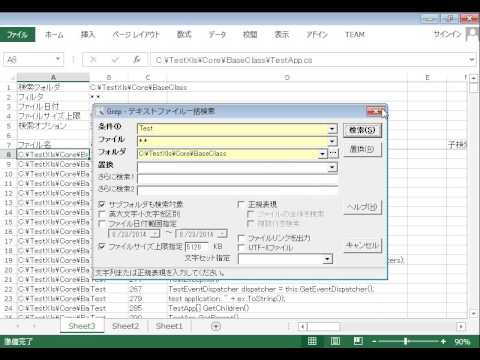Click the zoom in plus icon

(x=443, y=341)
